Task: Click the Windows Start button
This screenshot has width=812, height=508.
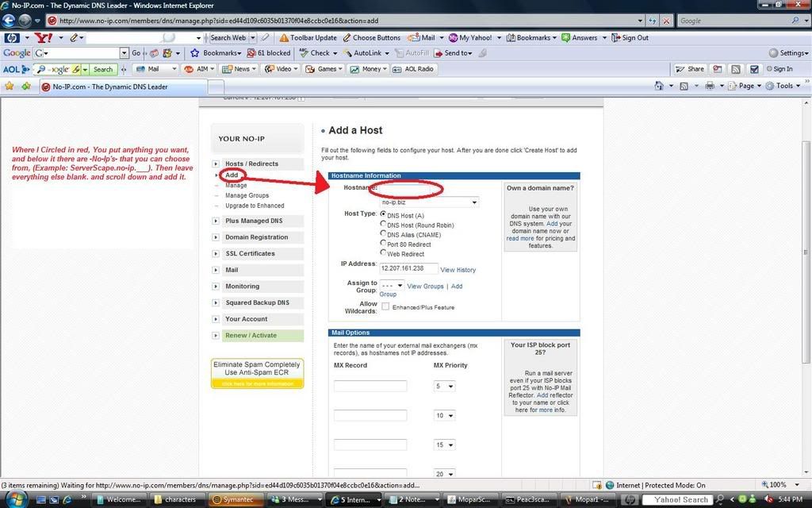Action: point(17,499)
